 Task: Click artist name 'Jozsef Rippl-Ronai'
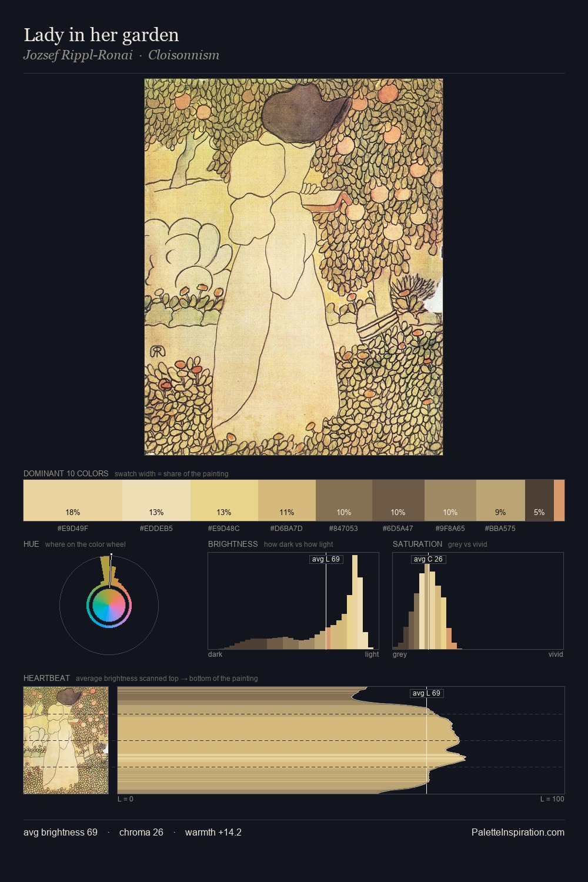click(x=78, y=55)
